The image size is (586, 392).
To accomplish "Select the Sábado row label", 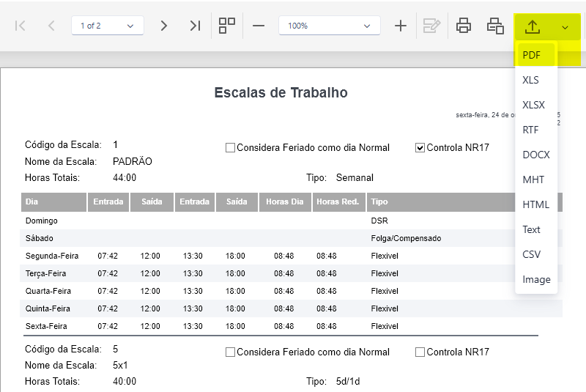I will (40, 238).
